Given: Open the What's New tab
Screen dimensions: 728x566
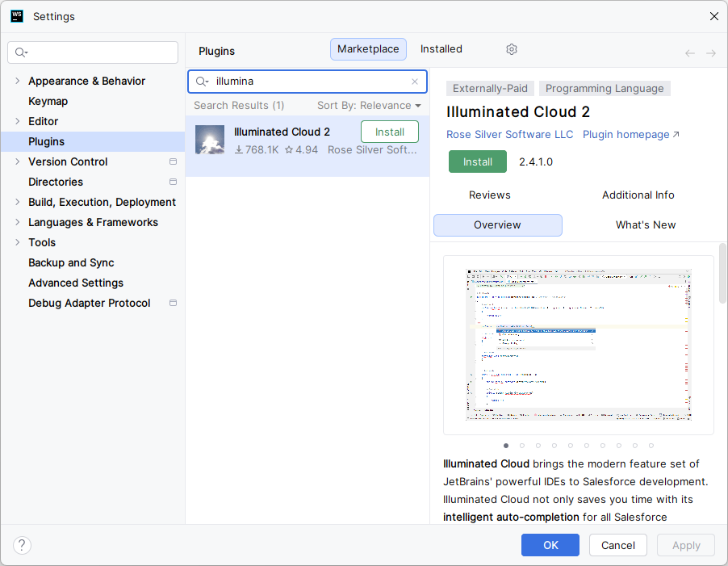Looking at the screenshot, I should pos(646,225).
